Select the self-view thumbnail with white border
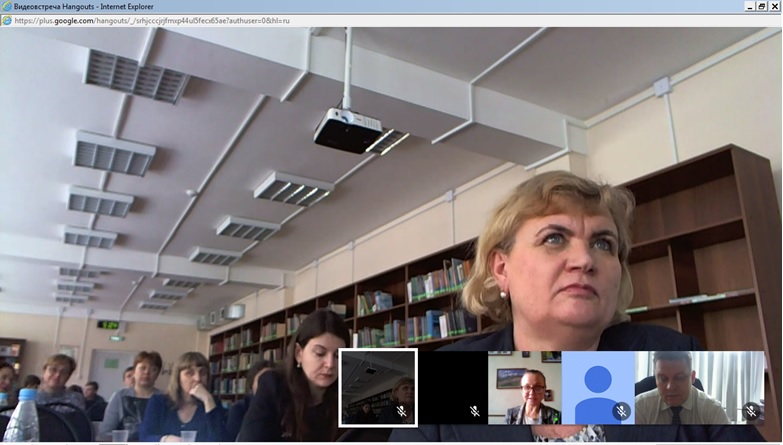This screenshot has width=783, height=445. [x=378, y=388]
